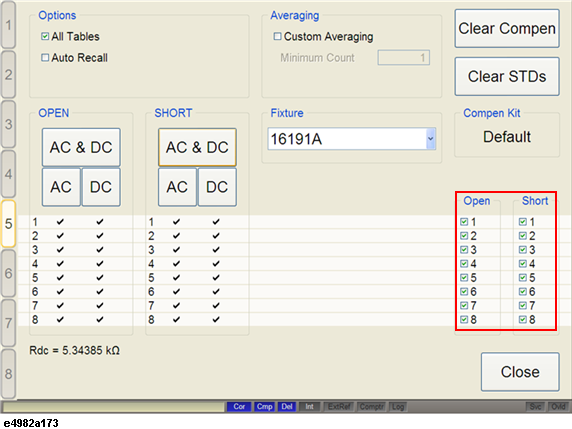Switch to side tab 2
This screenshot has width=572, height=429.
(x=8, y=74)
